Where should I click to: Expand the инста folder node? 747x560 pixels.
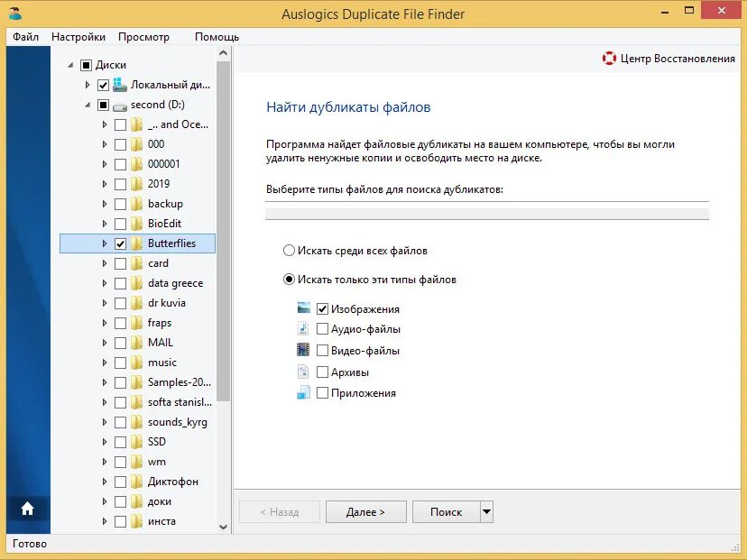pos(105,521)
